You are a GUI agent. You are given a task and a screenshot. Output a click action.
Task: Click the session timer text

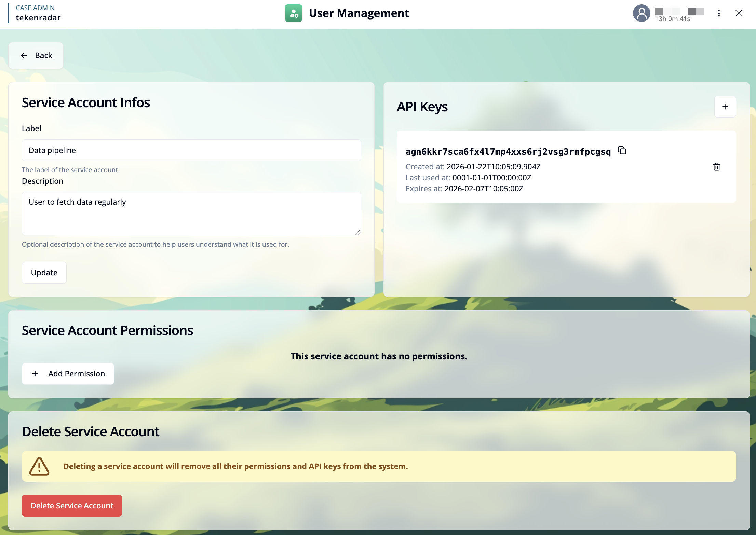tap(672, 19)
